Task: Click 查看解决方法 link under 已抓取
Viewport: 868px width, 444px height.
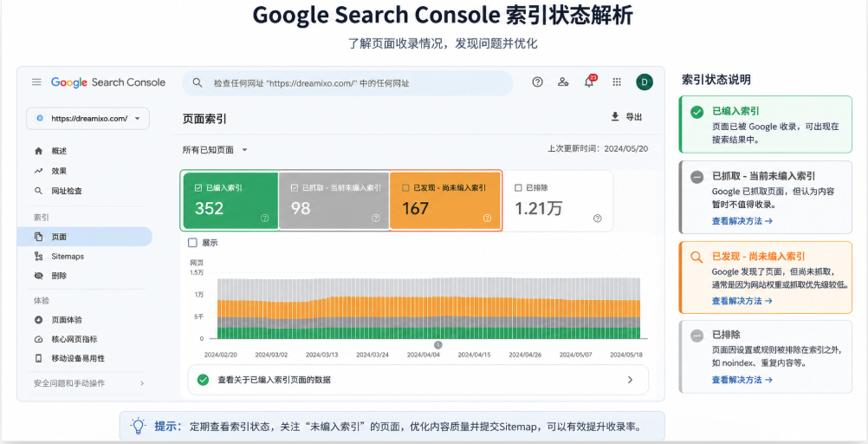Action: pyautogui.click(x=742, y=220)
